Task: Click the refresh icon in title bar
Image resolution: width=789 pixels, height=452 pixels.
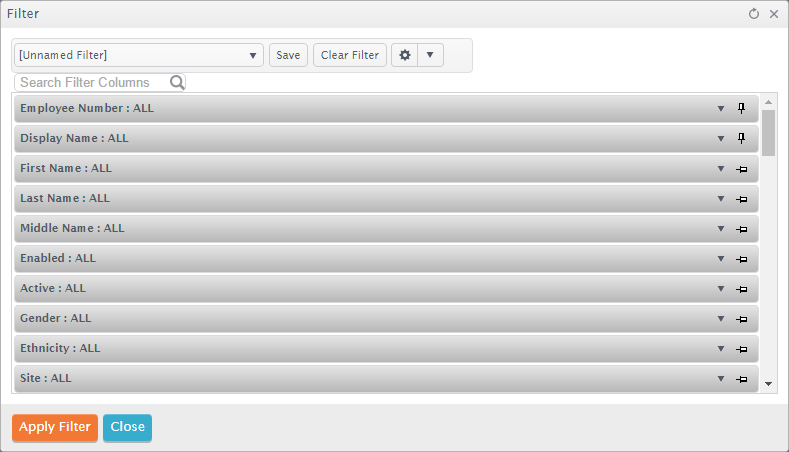Action: [753, 14]
